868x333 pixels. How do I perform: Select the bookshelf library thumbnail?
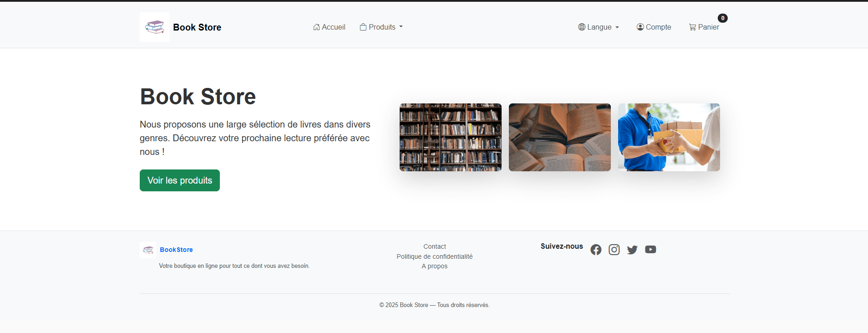pyautogui.click(x=451, y=137)
